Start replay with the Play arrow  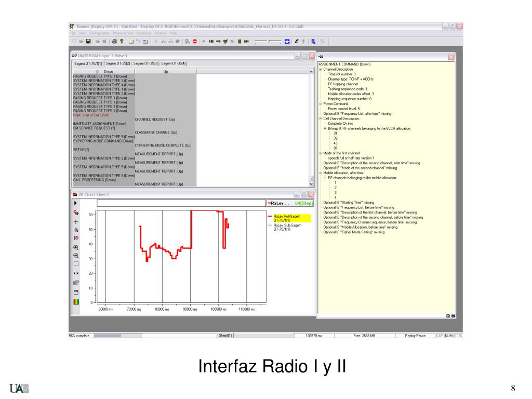pos(204,42)
